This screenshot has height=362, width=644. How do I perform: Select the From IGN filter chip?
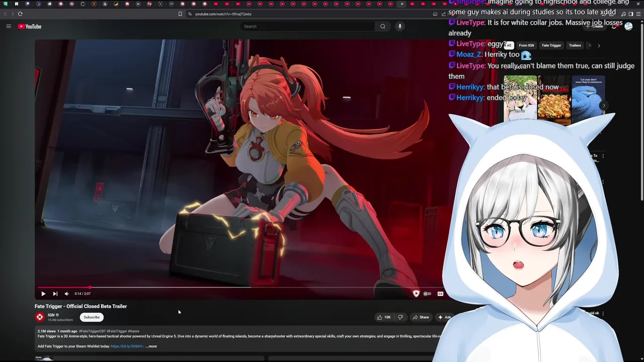click(526, 45)
